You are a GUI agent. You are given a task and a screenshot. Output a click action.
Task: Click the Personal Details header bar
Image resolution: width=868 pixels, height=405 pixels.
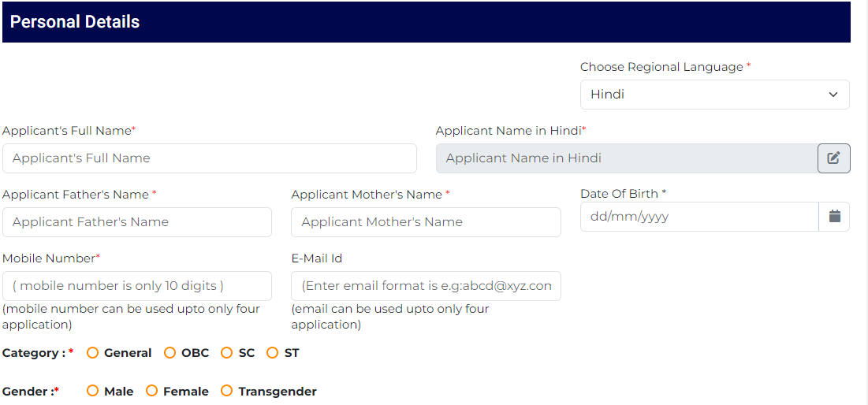point(427,22)
